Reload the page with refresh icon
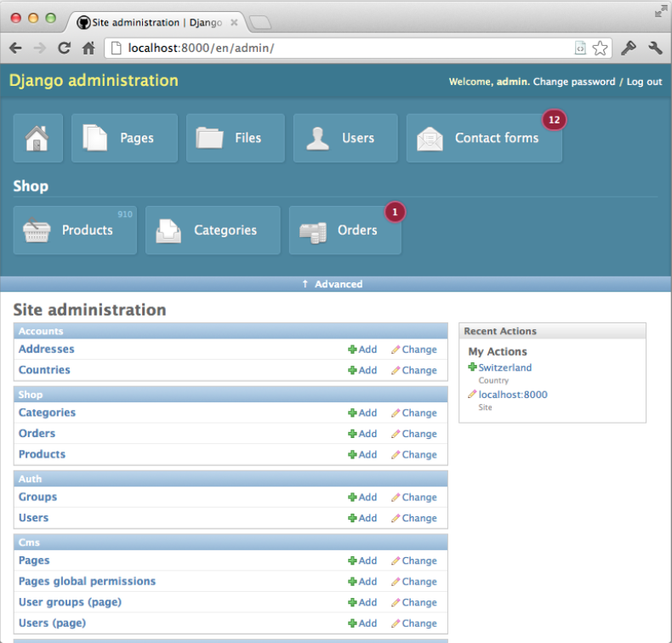Screen dimensions: 672x643 [x=65, y=48]
